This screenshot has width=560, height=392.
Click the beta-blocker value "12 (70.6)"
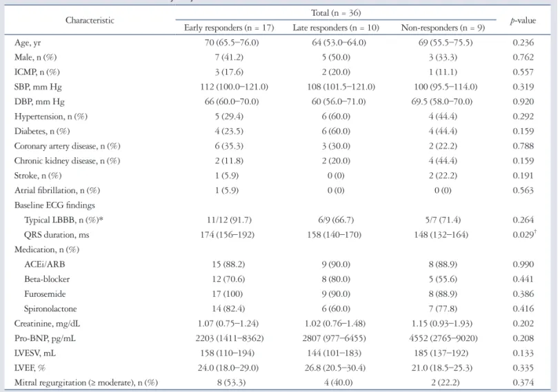228,279
